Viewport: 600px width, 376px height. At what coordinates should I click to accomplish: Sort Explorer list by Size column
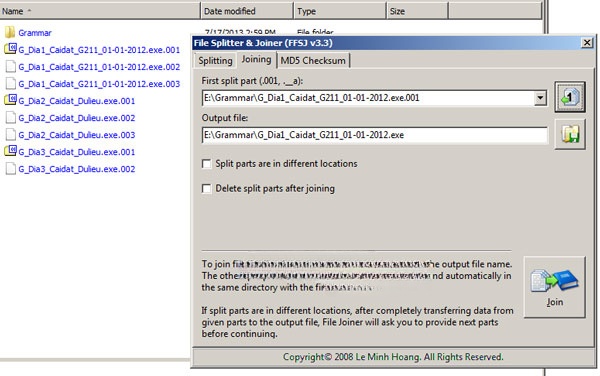417,11
